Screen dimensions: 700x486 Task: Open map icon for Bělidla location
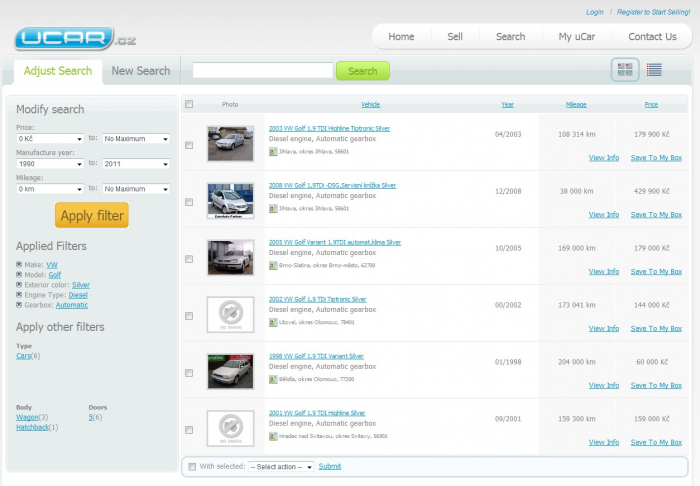[x=273, y=379]
